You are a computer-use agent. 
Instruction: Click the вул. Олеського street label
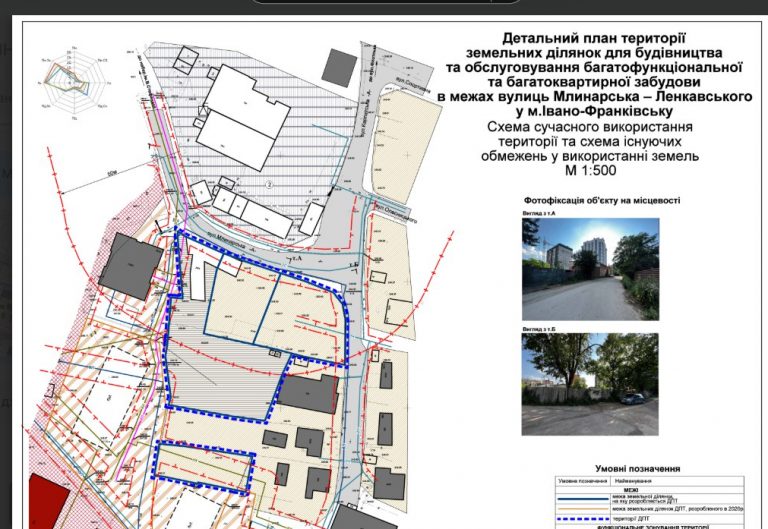(x=395, y=214)
